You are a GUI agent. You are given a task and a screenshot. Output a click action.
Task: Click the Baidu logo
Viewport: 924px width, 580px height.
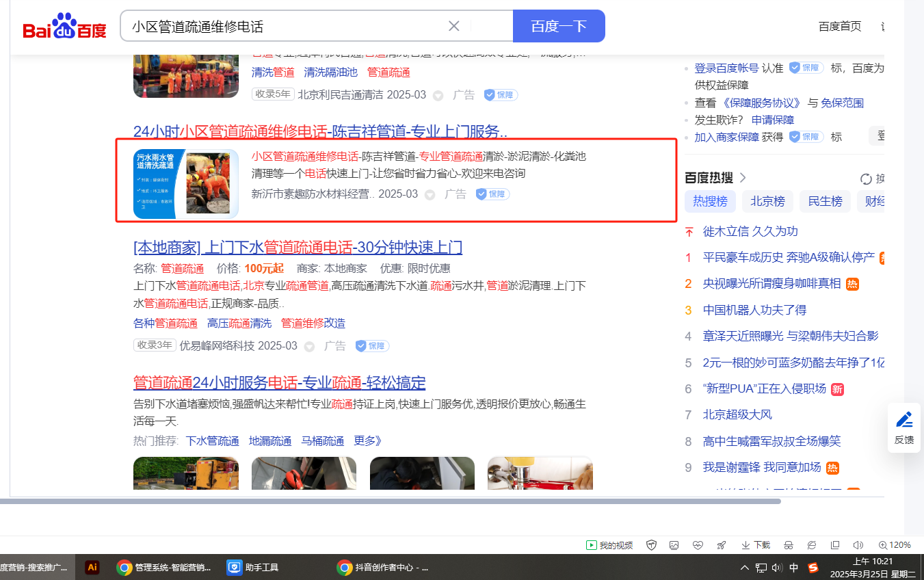point(65,27)
